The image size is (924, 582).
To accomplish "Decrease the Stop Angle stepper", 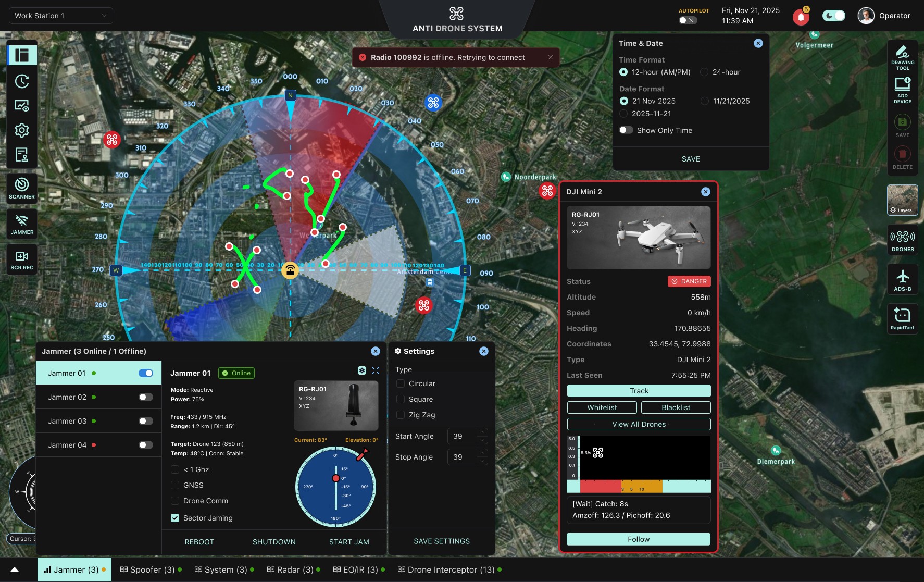I will pyautogui.click(x=482, y=461).
